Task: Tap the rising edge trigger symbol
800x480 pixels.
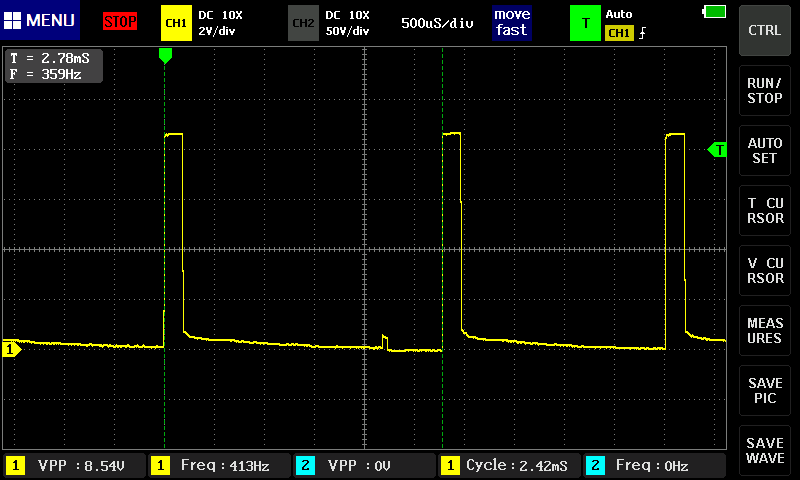Action: (642, 33)
